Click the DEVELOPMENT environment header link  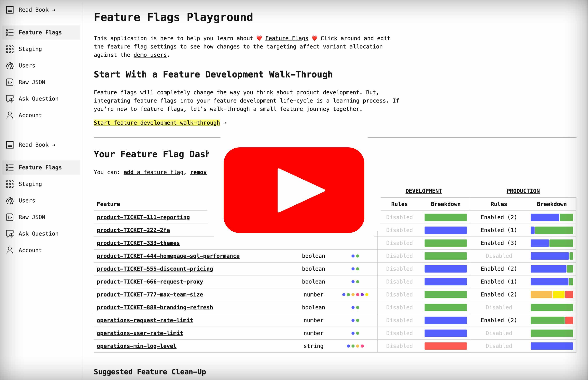(423, 191)
